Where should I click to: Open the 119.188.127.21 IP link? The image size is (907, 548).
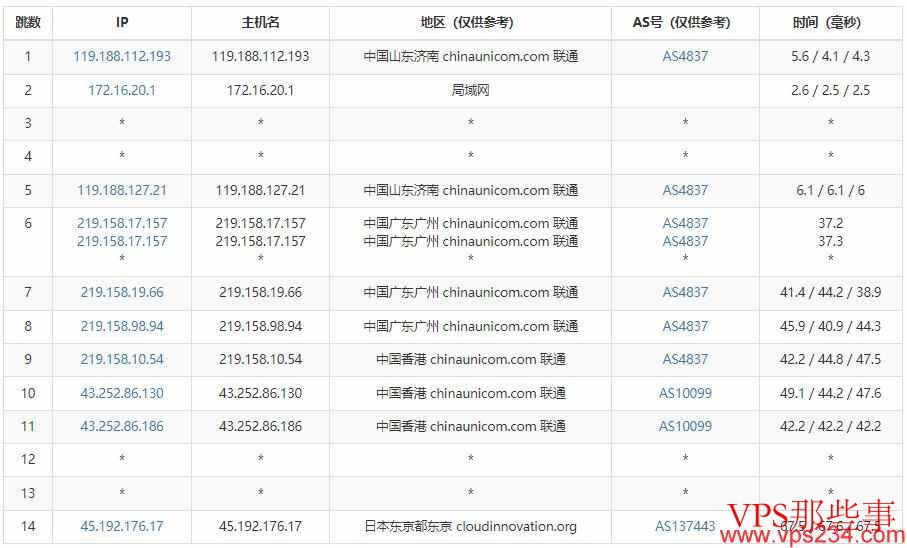pos(121,190)
